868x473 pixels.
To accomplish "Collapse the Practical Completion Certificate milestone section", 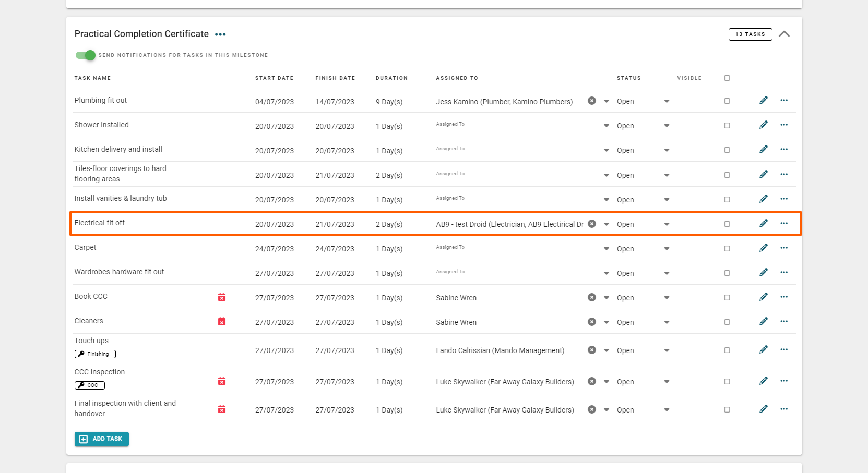I will 784,34.
